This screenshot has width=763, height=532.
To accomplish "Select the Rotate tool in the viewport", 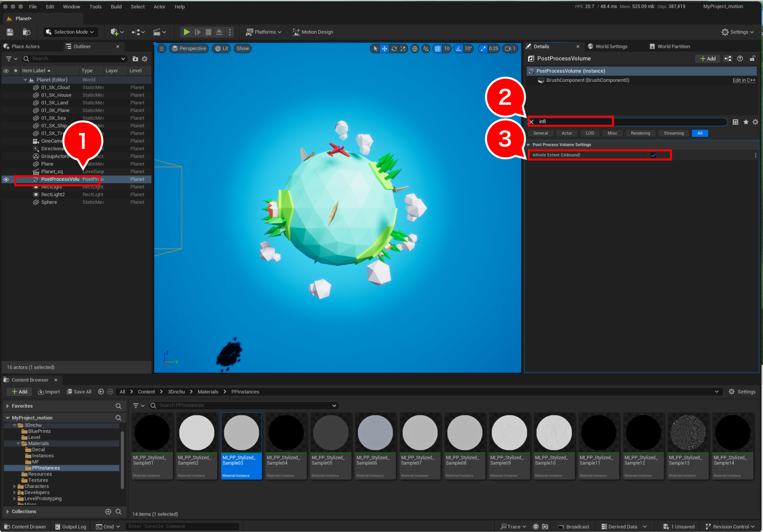I will point(394,48).
